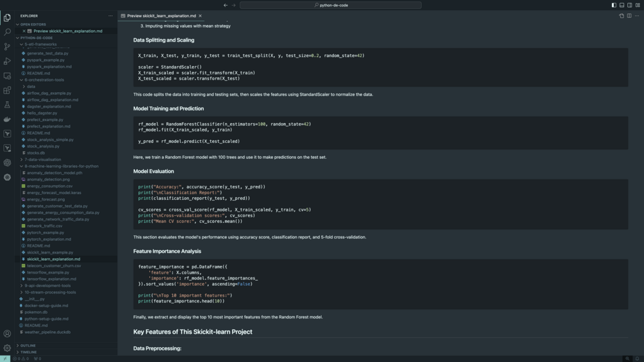Click the python-de-code command center search box
The height and width of the screenshot is (362, 644).
[x=331, y=5]
